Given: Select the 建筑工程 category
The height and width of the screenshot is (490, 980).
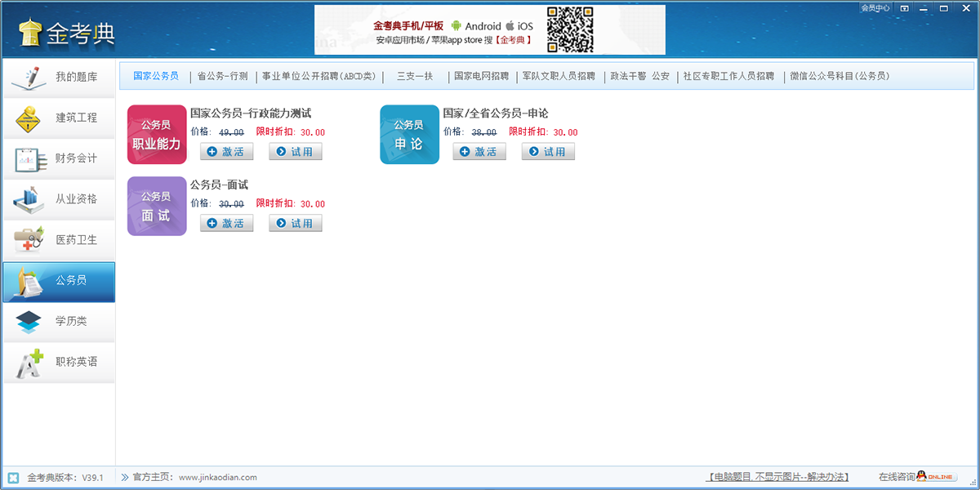Looking at the screenshot, I should coord(59,118).
